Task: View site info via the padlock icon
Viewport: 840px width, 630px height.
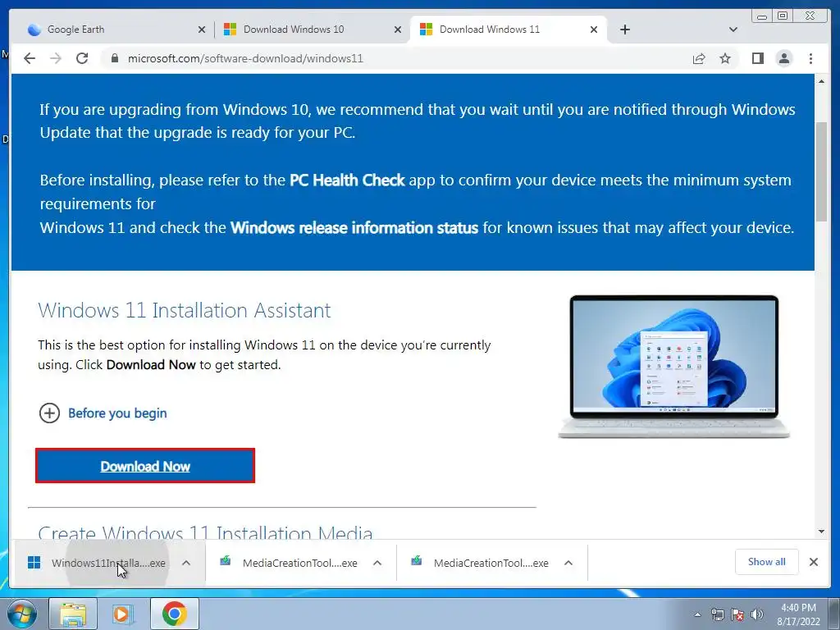Action: [114, 58]
